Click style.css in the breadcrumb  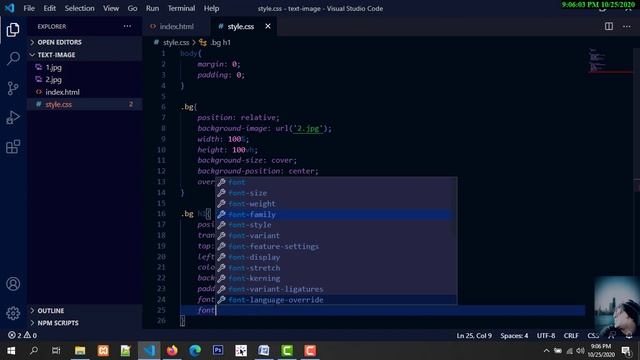click(176, 42)
